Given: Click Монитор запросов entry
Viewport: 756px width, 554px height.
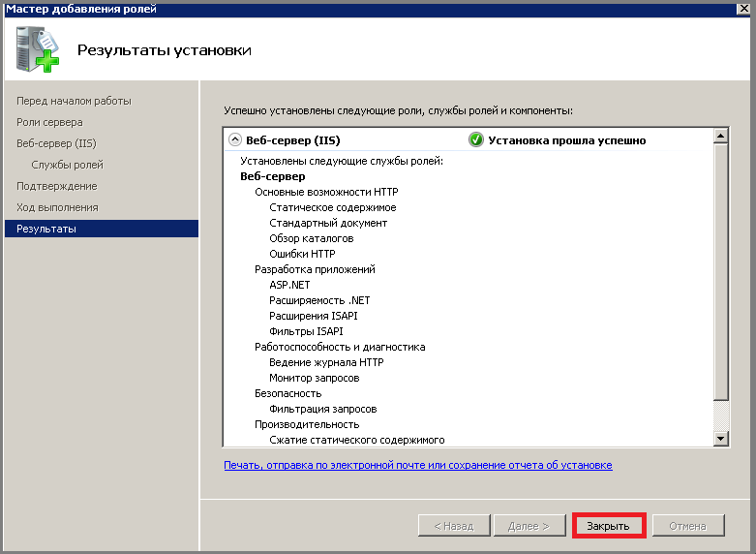Looking at the screenshot, I should (315, 378).
